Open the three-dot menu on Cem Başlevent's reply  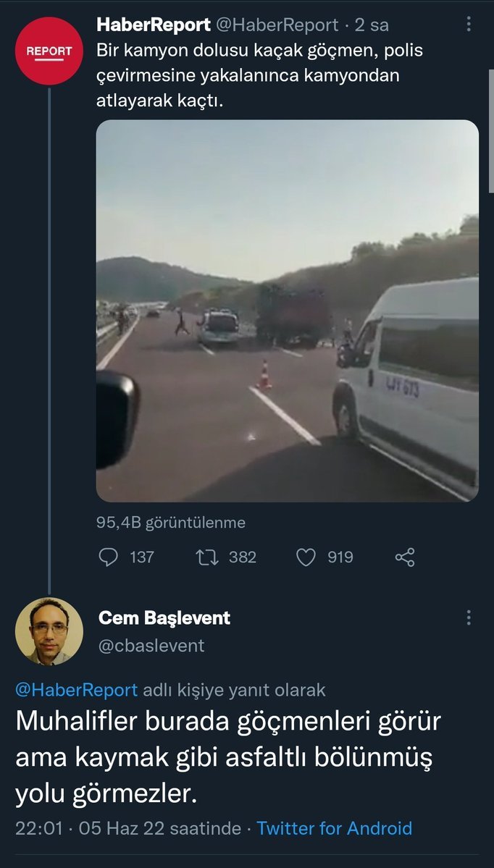coord(469,618)
